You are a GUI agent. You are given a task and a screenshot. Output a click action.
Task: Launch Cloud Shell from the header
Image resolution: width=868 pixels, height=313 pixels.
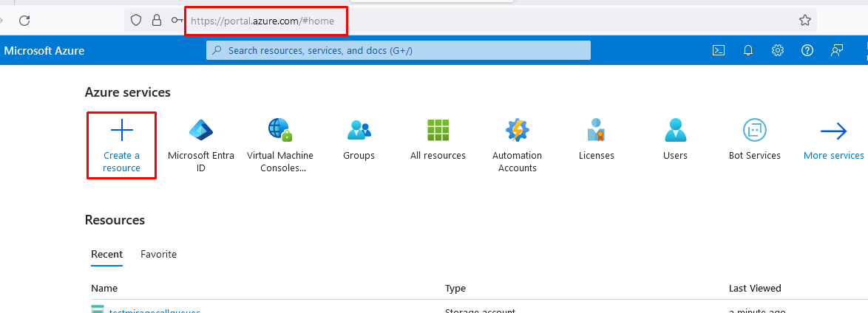[x=719, y=50]
